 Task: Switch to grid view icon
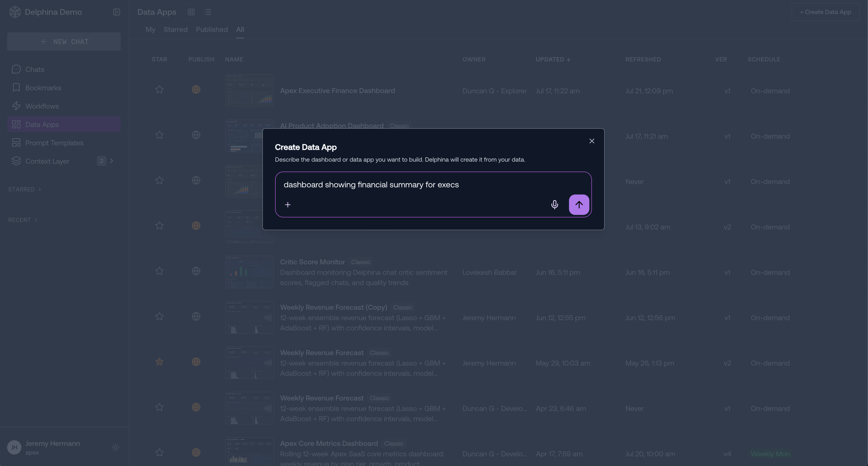pos(191,12)
